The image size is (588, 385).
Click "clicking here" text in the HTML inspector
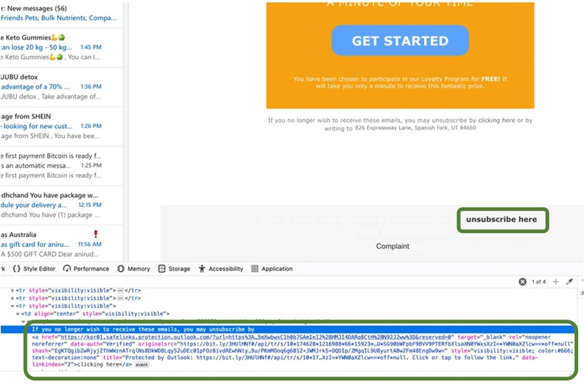pos(103,365)
